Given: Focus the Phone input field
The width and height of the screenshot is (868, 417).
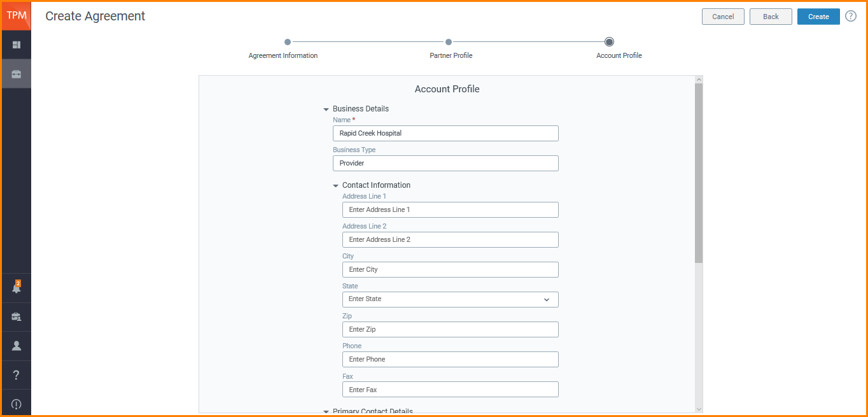Looking at the screenshot, I should 451,359.
